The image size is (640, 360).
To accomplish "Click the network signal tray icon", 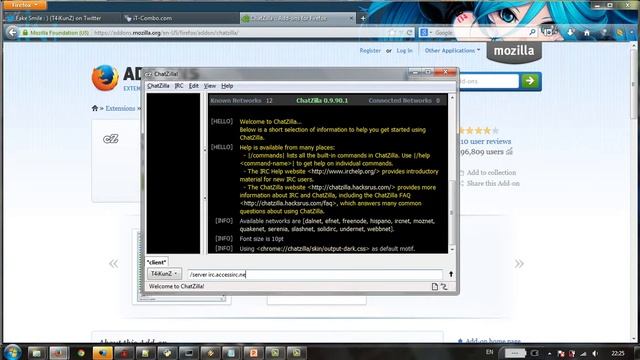I will pyautogui.click(x=583, y=353).
